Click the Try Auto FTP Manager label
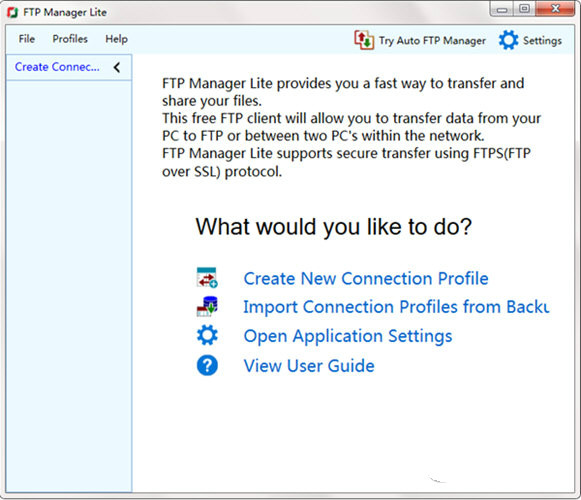 [x=432, y=40]
